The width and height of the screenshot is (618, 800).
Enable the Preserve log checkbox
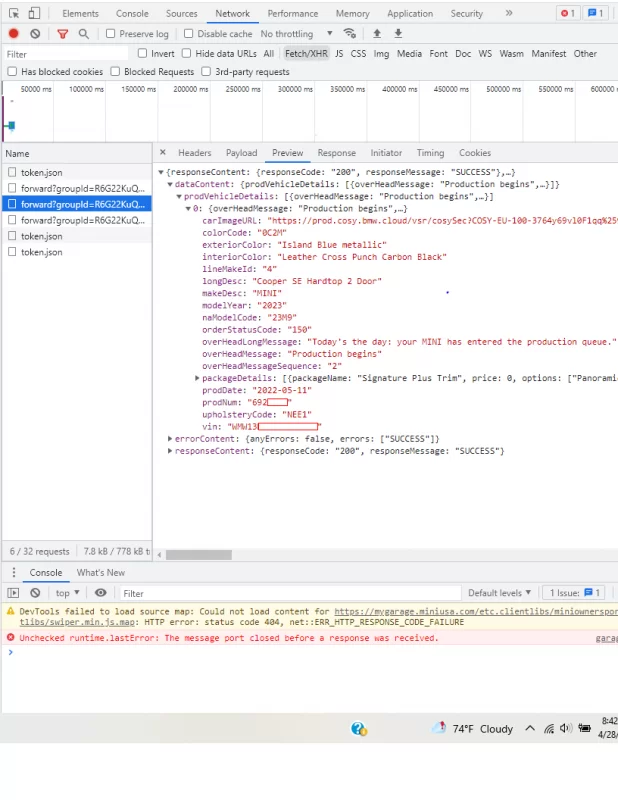coord(110,34)
